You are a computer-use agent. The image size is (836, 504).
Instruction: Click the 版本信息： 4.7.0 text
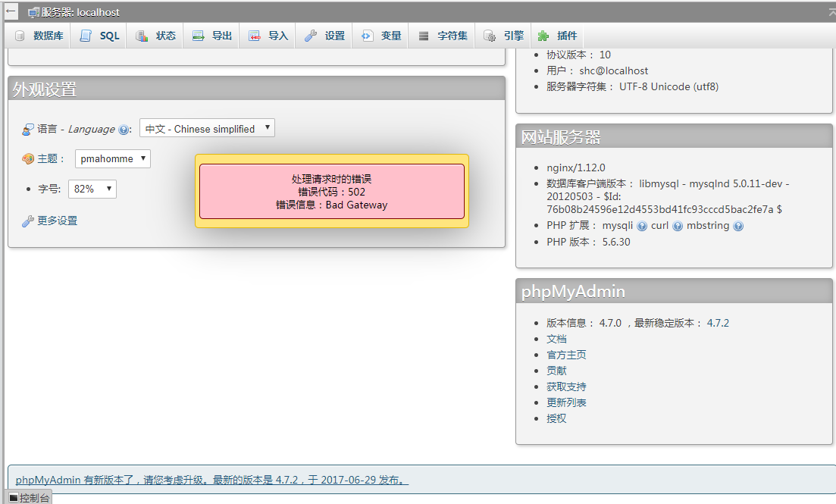point(584,323)
